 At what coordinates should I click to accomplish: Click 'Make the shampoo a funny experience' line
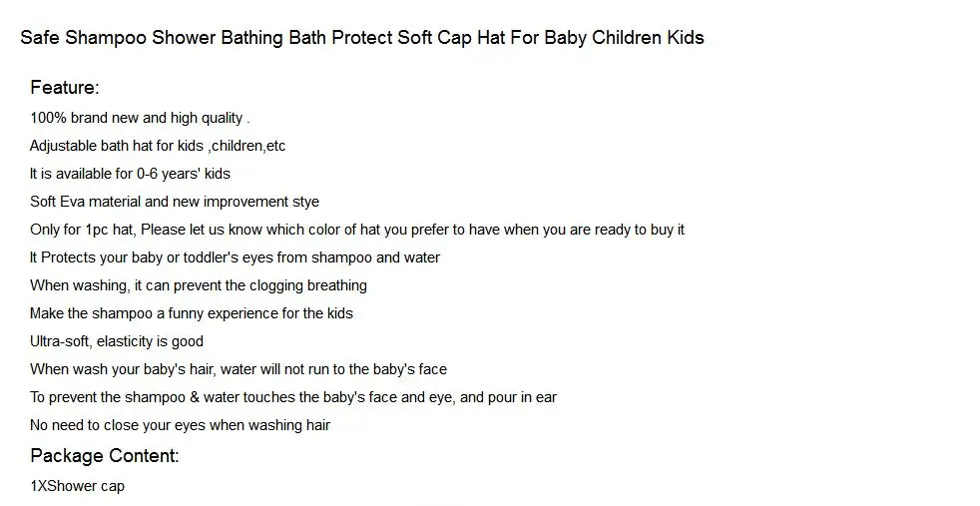click(x=192, y=313)
